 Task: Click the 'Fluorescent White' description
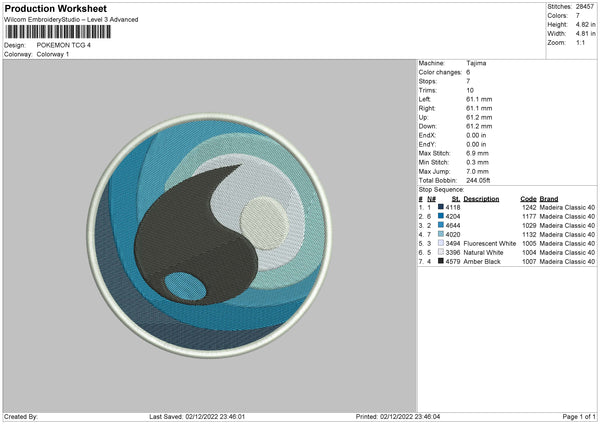click(489, 243)
